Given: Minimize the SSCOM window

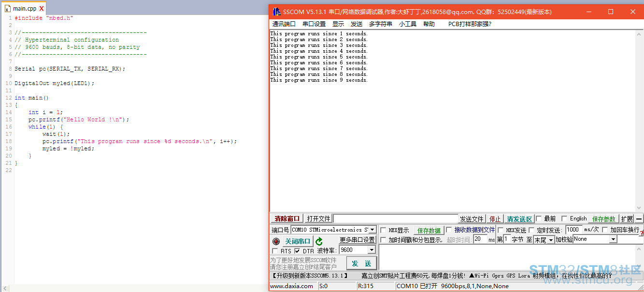Looking at the screenshot, I should click(x=588, y=12).
